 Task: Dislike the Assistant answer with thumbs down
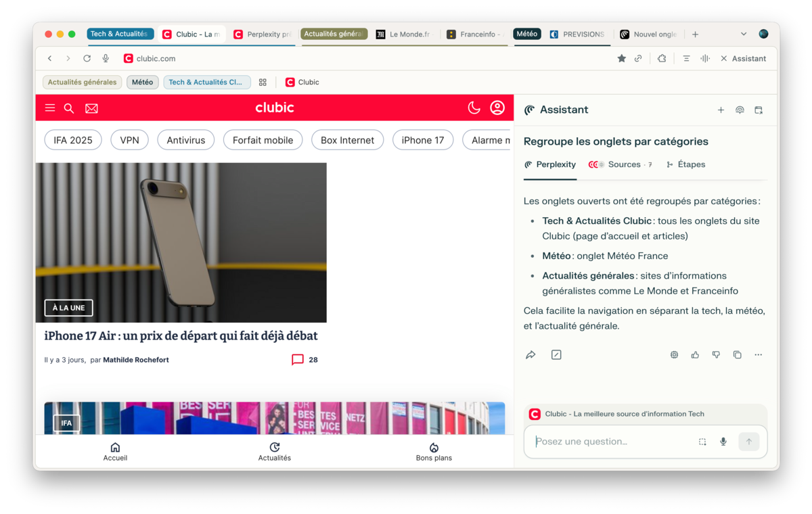pyautogui.click(x=716, y=355)
